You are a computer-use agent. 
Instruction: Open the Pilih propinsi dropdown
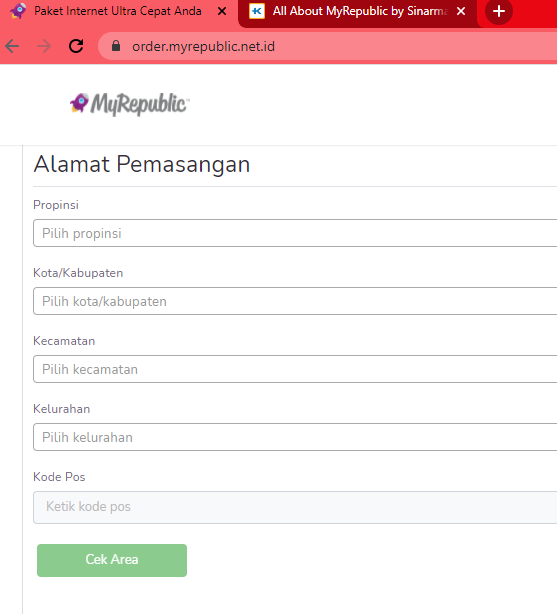[x=295, y=233]
